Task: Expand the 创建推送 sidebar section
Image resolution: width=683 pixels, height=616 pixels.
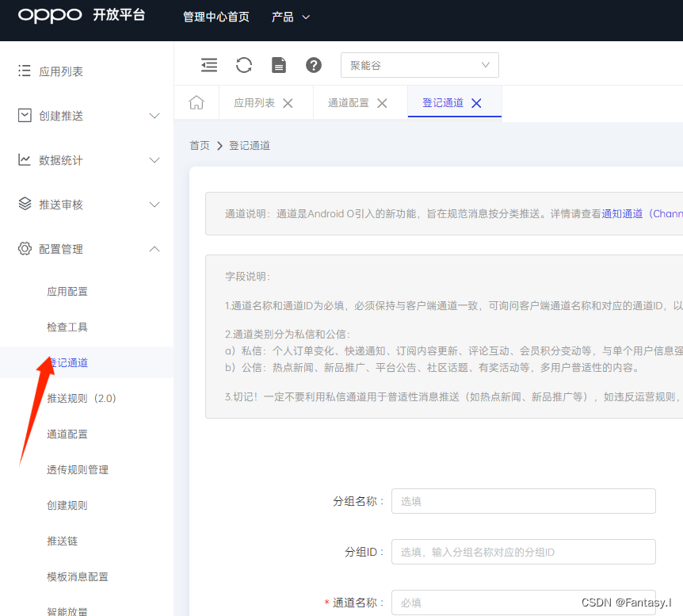Action: pyautogui.click(x=155, y=115)
